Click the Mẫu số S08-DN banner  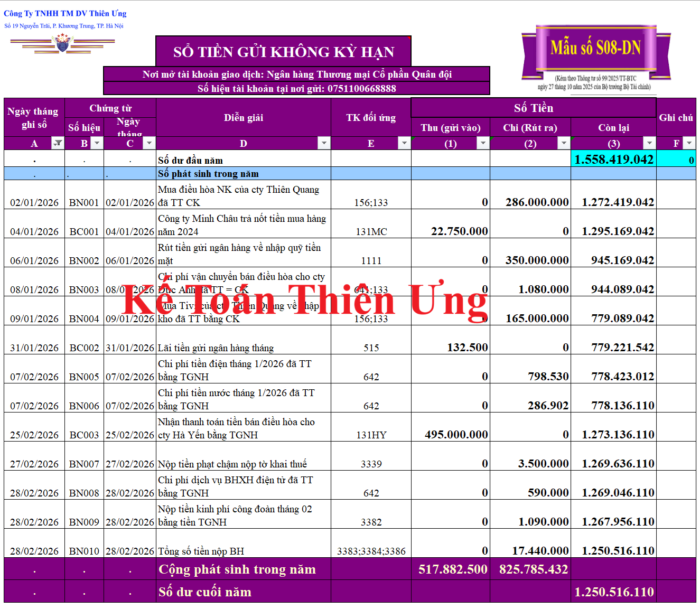coord(595,48)
